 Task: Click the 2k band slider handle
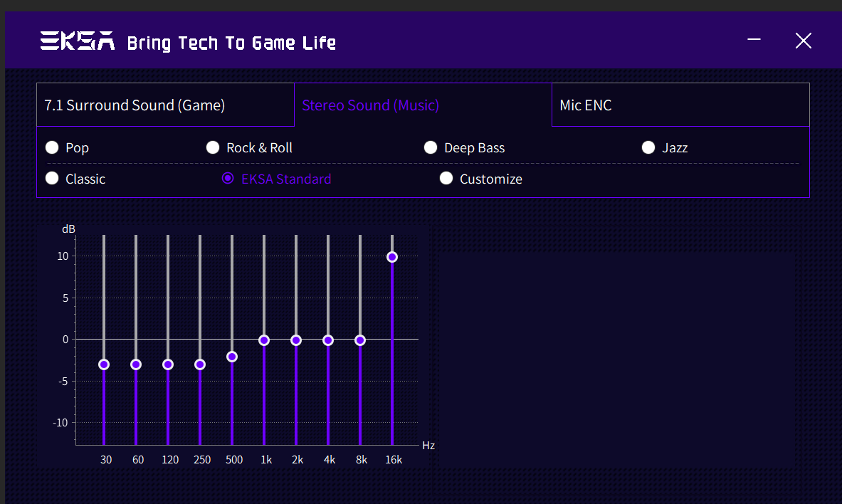(x=296, y=340)
